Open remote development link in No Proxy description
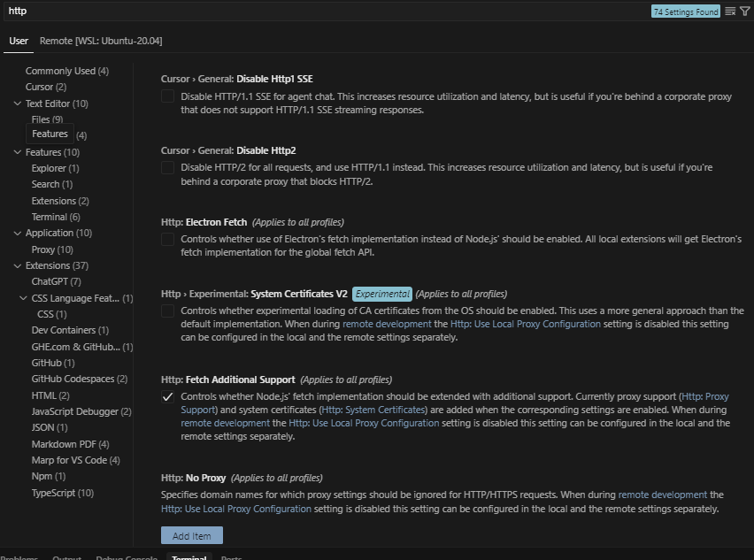The width and height of the screenshot is (754, 560). [662, 495]
